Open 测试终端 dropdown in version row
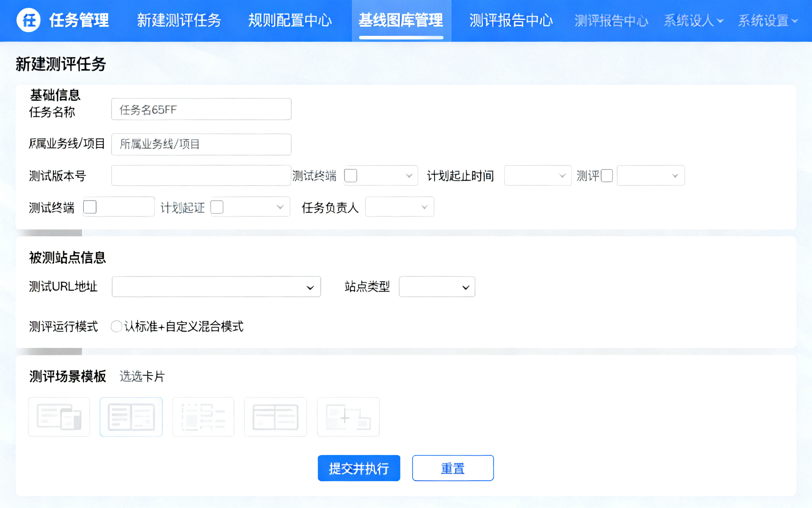 pyautogui.click(x=381, y=175)
